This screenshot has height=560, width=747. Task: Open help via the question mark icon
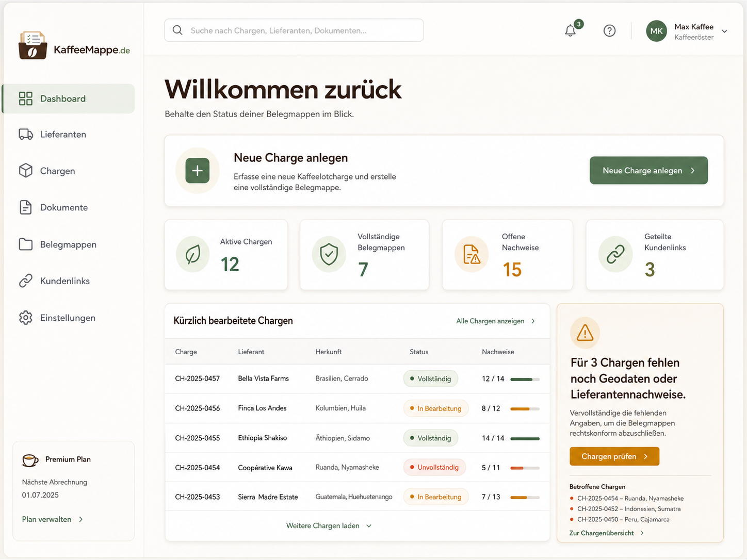609,31
